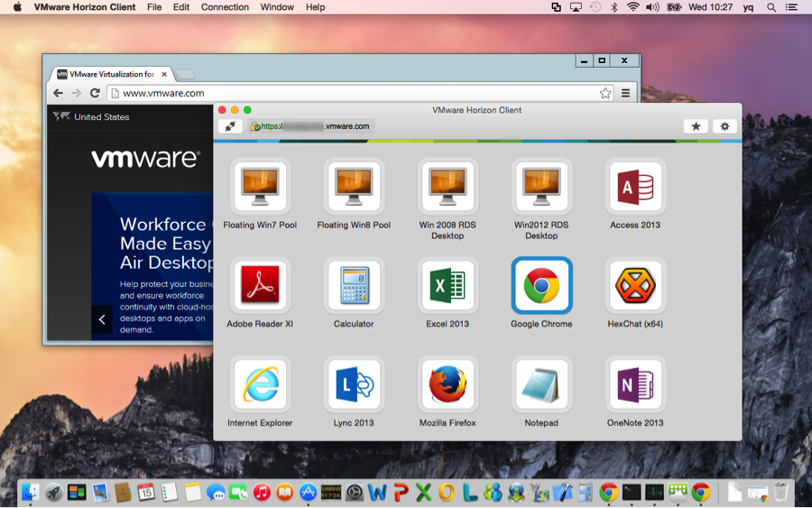Open the Floating Win7 Pool desktop
The image size is (812, 508).
[260, 186]
